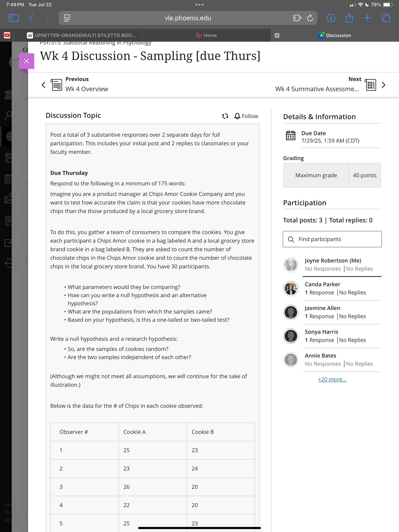Close the discussion with the purple X
Screen dimensions: 399x532
pos(26,61)
